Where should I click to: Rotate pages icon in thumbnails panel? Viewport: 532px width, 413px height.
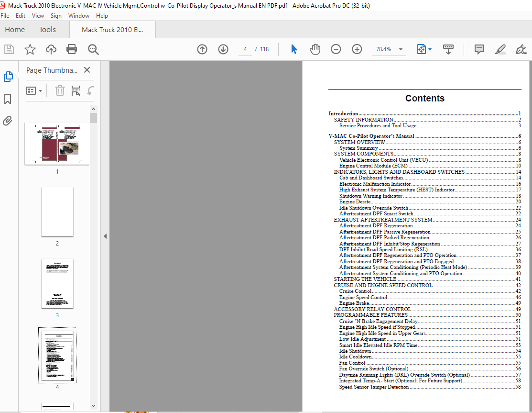(90, 90)
